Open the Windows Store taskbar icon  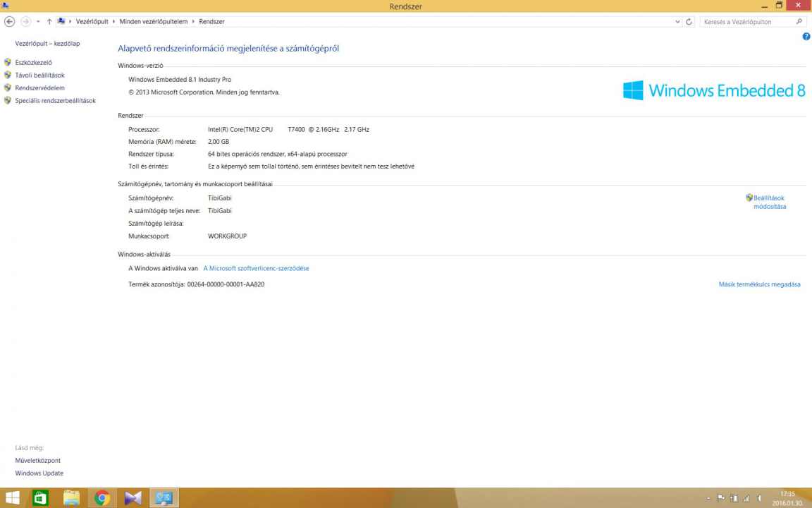(40, 497)
